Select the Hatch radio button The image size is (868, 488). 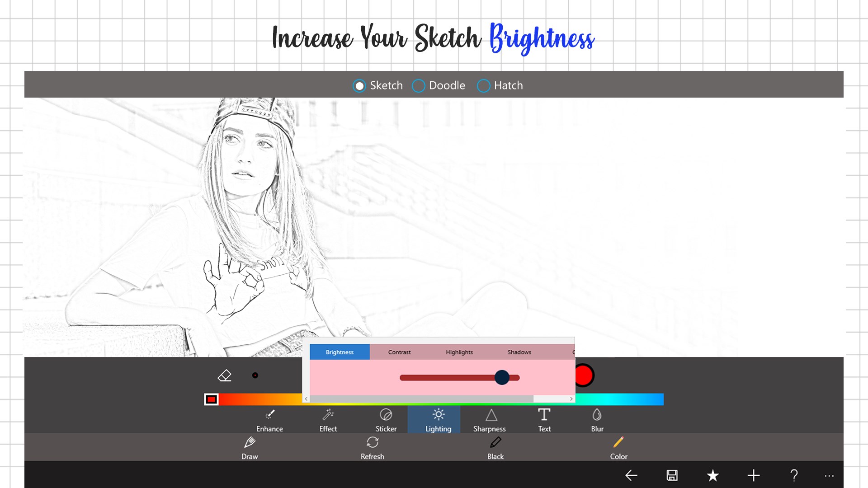(x=484, y=86)
